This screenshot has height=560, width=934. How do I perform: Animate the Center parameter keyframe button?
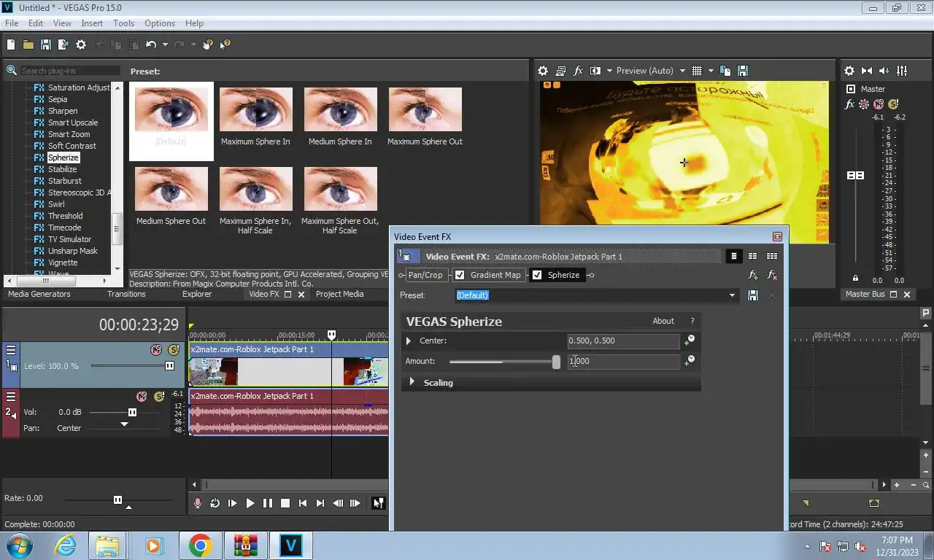689,341
